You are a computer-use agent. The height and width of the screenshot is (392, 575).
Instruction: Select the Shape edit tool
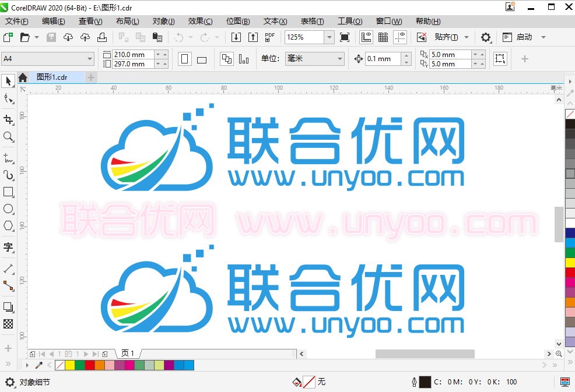click(x=8, y=98)
